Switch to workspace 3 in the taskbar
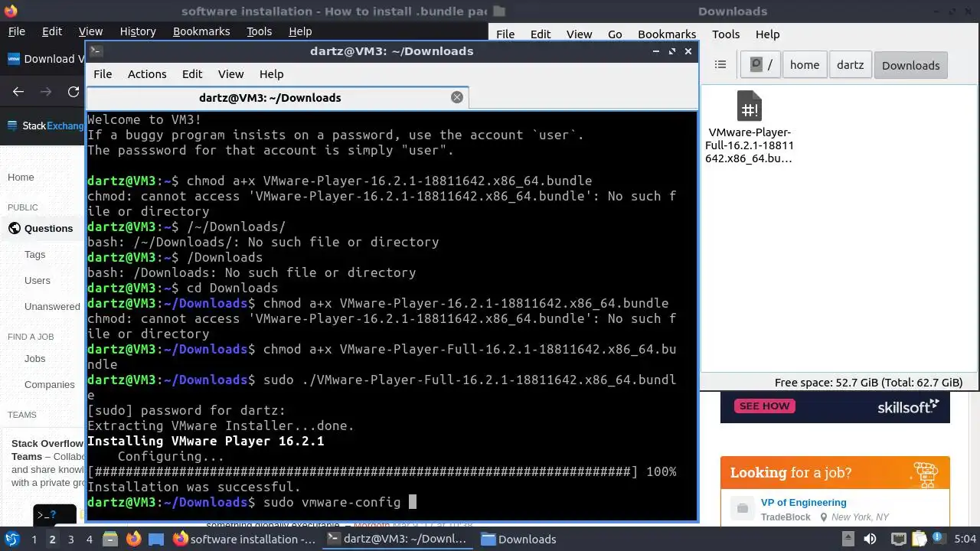The width and height of the screenshot is (980, 551). 70,539
